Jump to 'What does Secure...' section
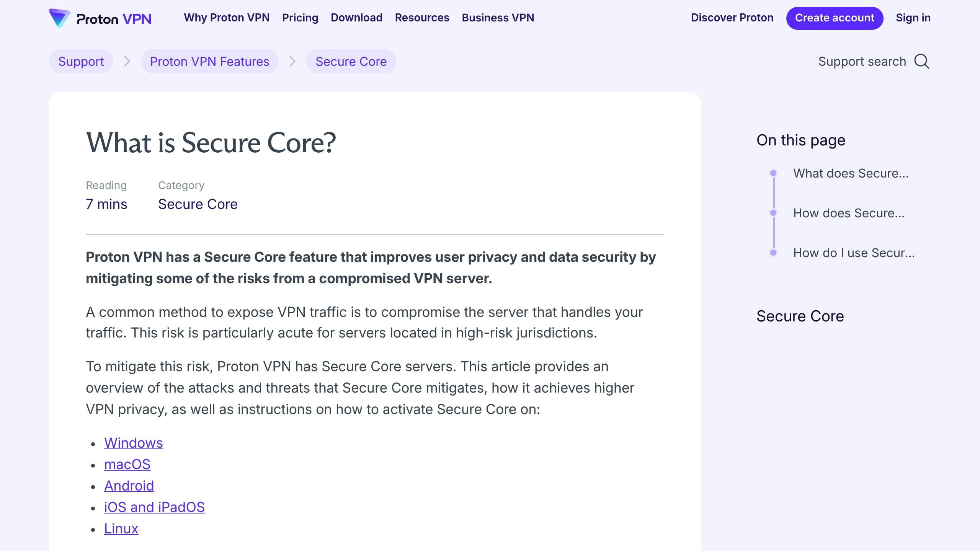 click(x=851, y=173)
